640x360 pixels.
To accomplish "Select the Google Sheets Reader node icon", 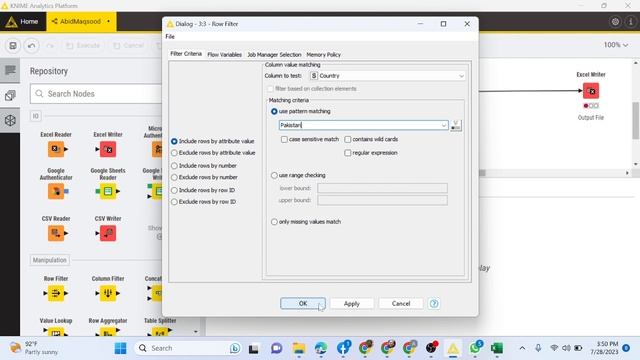I will tap(108, 191).
